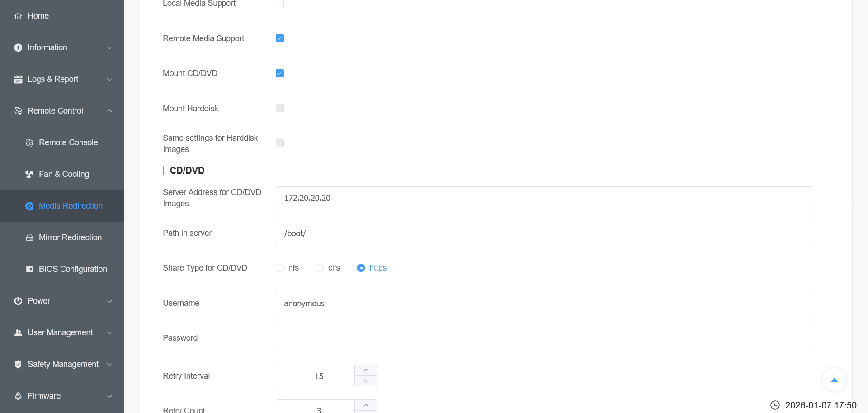Click the scroll-to-top arrow button
Screen dimensions: 868x413
[834, 380]
